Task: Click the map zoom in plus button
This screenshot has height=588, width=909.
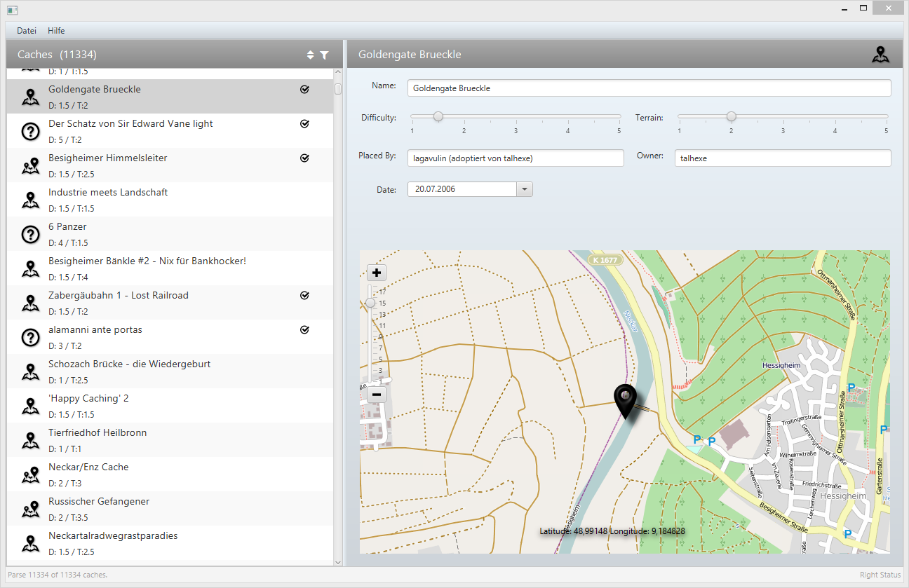Action: coord(377,273)
